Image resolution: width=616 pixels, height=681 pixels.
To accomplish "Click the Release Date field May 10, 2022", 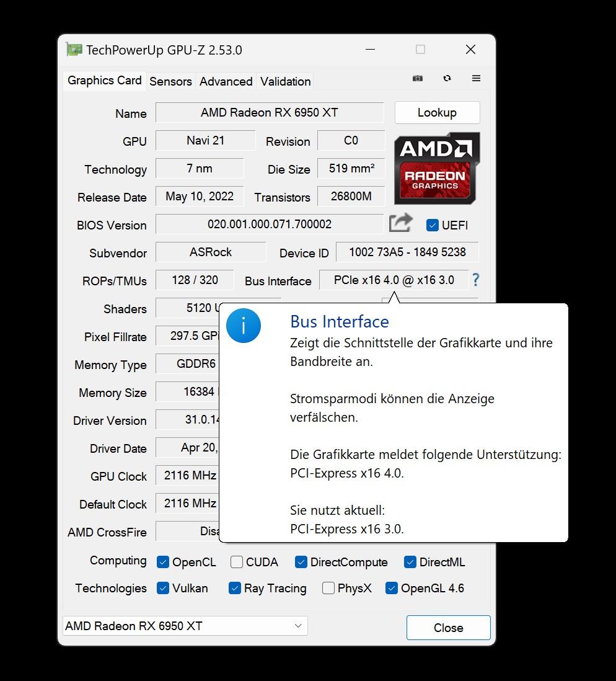I will 200,197.
